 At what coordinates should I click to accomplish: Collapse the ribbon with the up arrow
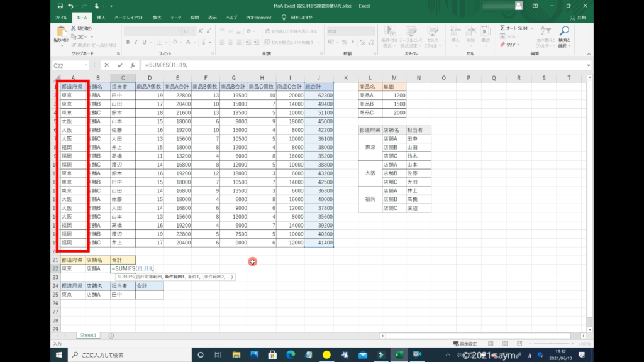tap(589, 54)
